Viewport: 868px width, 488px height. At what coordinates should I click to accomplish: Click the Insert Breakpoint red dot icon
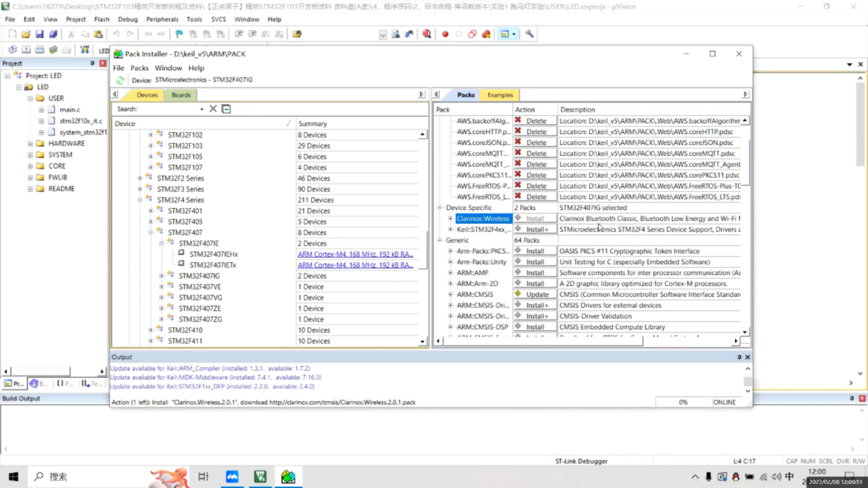tap(445, 34)
